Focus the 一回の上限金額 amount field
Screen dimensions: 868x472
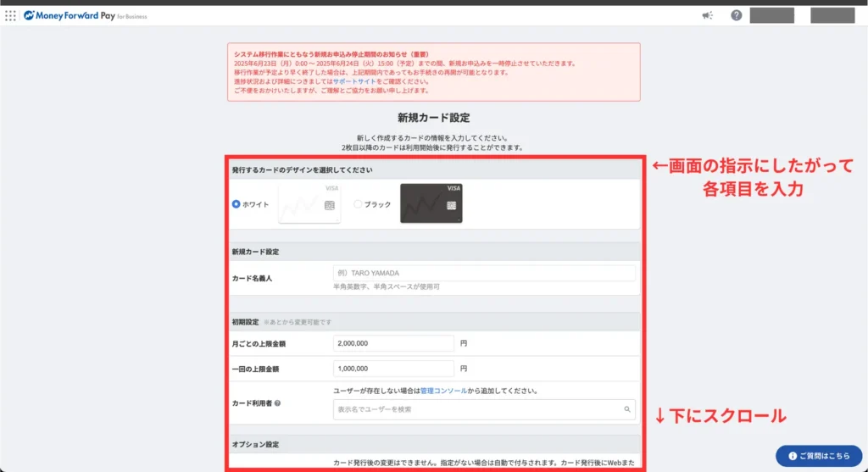393,369
